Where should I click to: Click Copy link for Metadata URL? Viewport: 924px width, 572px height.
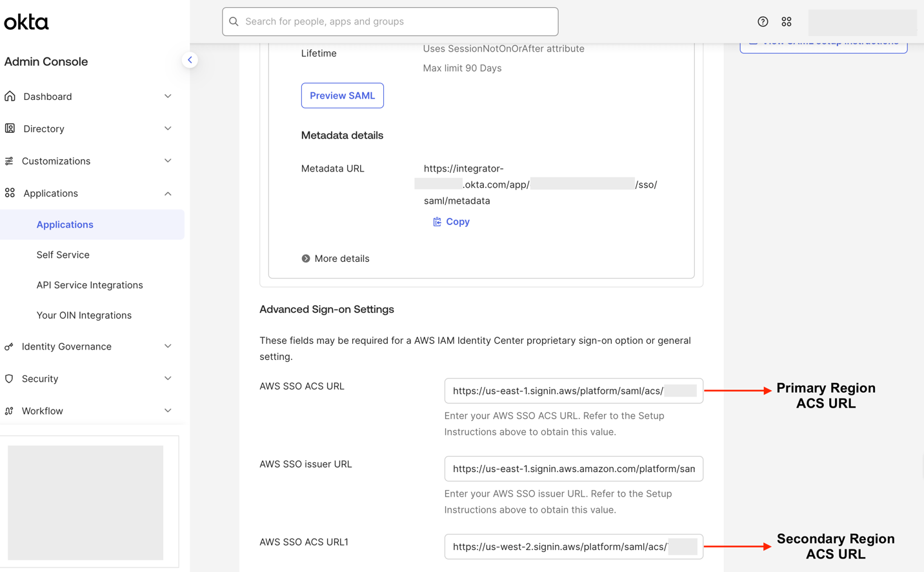click(x=451, y=222)
